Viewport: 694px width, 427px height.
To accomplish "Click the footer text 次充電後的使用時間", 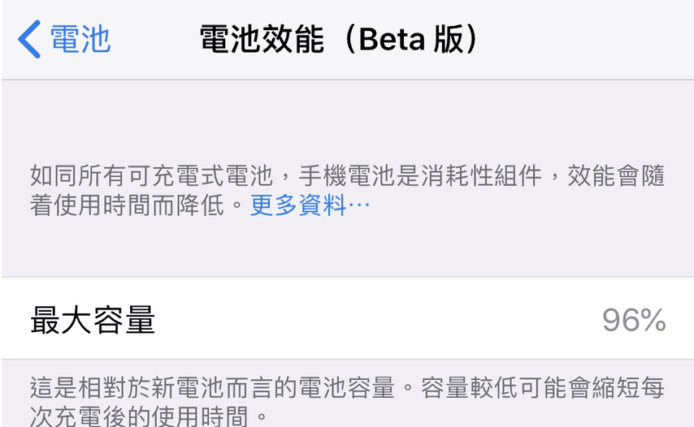I will tap(150, 414).
